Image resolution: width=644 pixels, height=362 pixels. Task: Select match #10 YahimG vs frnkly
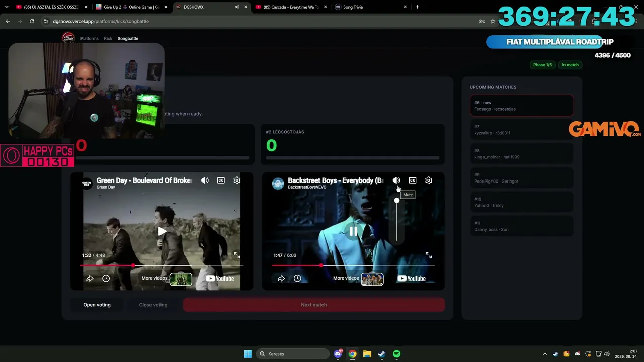[x=522, y=202]
